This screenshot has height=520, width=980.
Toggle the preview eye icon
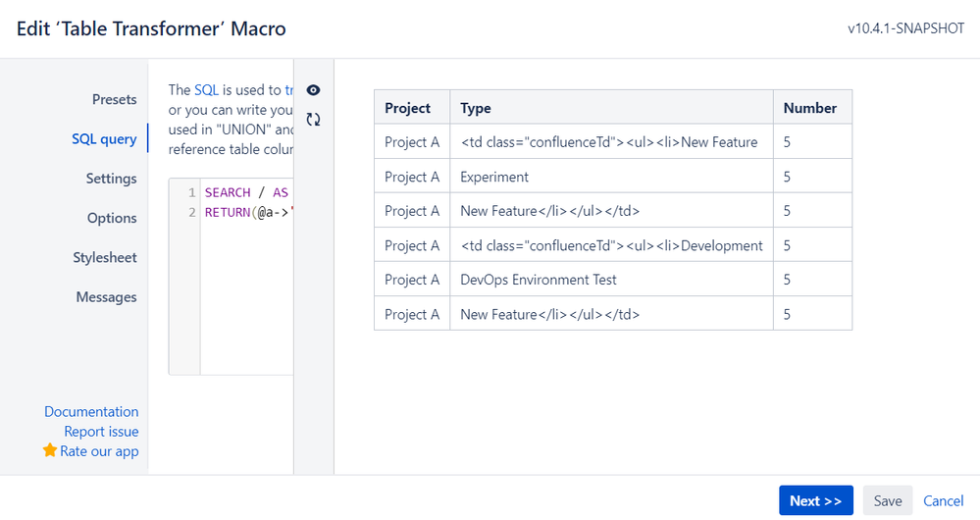coord(313,90)
